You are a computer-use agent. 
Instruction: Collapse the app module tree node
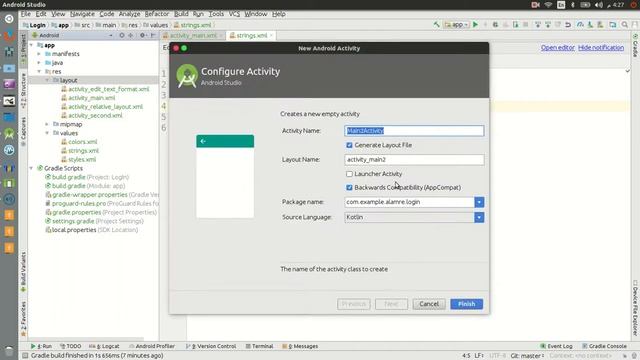[x=31, y=45]
